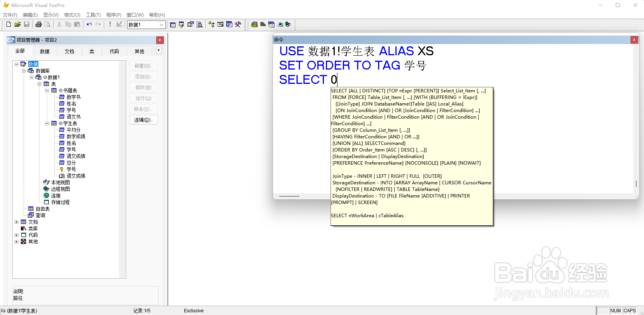Click the Class Browser toolbar icon

pyautogui.click(x=211, y=24)
